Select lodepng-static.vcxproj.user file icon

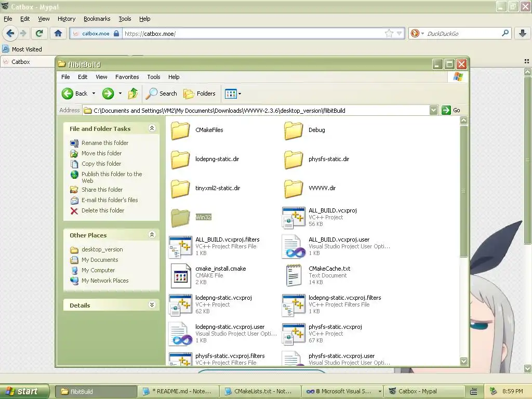[180, 334]
